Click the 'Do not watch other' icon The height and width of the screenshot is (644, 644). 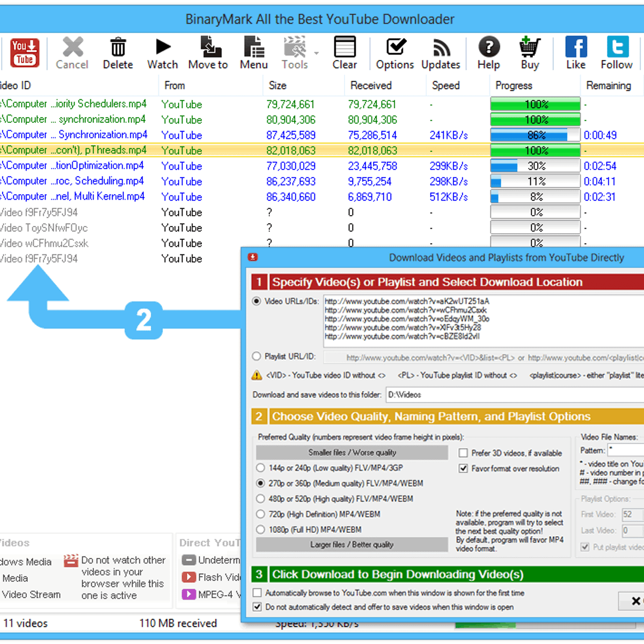click(x=71, y=561)
